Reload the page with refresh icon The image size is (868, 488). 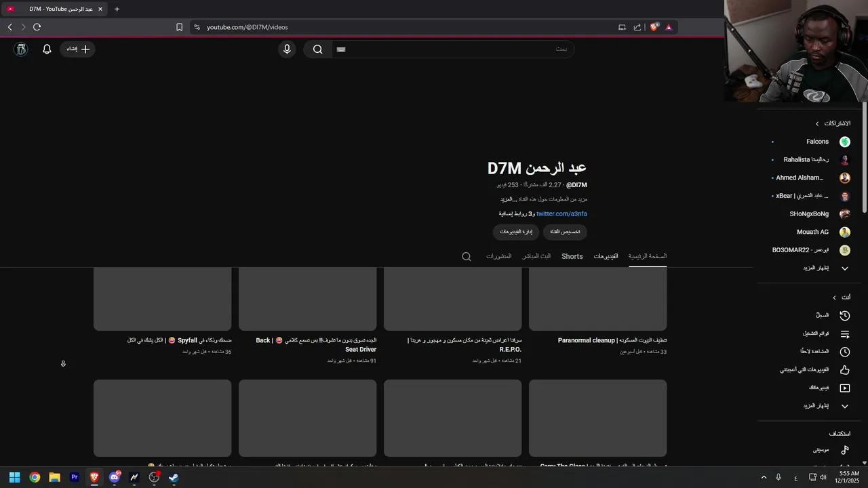point(37,27)
